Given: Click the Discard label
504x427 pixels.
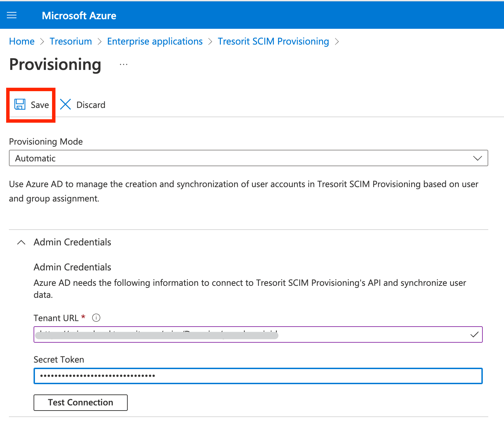Looking at the screenshot, I should coord(91,105).
